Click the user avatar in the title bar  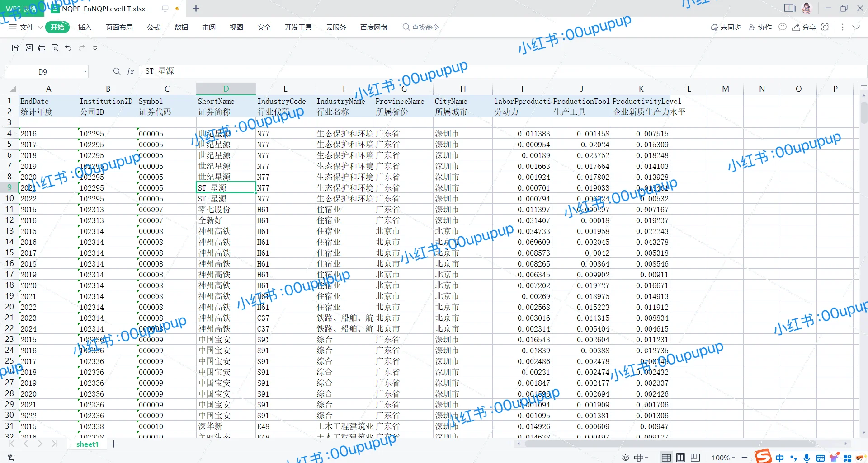[807, 8]
